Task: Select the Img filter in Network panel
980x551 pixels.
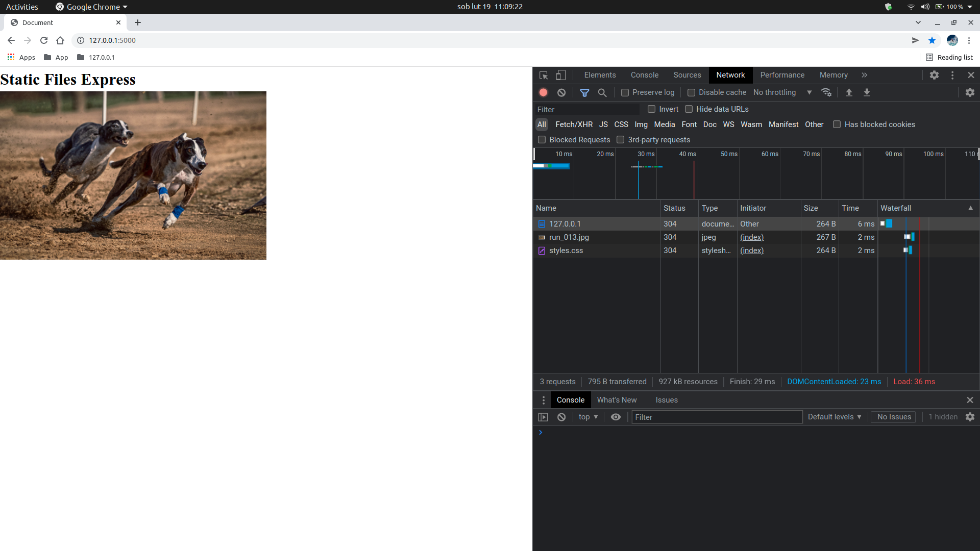Action: point(642,124)
